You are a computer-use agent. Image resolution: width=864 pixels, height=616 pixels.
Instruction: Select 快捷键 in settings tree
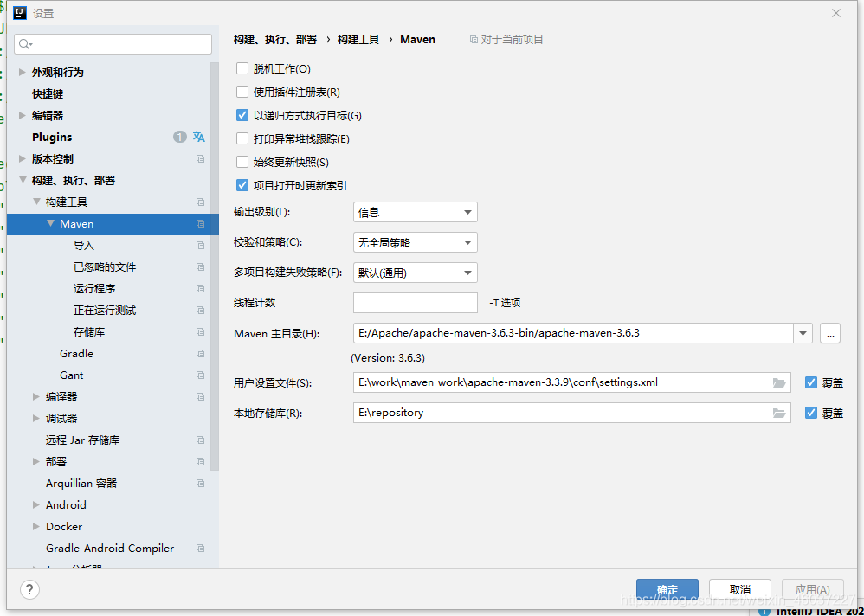[48, 94]
